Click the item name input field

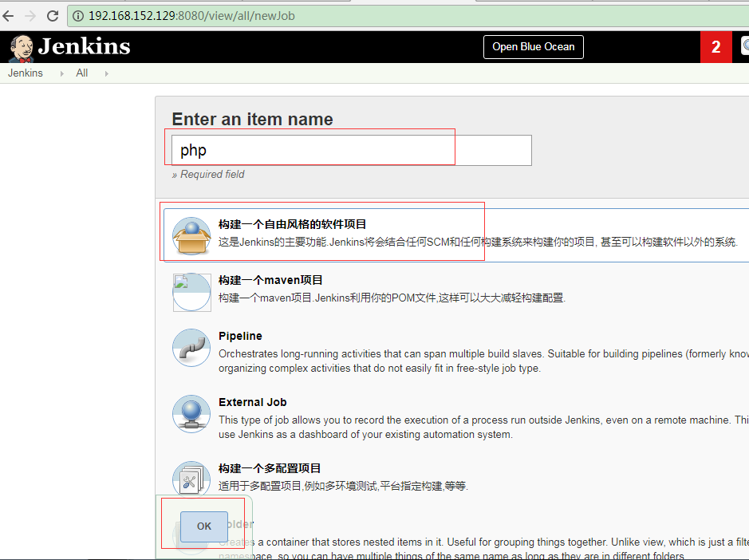point(352,150)
